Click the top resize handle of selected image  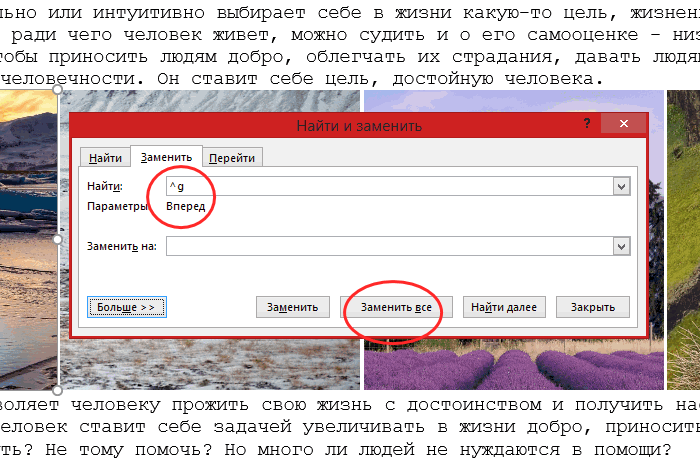coord(58,90)
